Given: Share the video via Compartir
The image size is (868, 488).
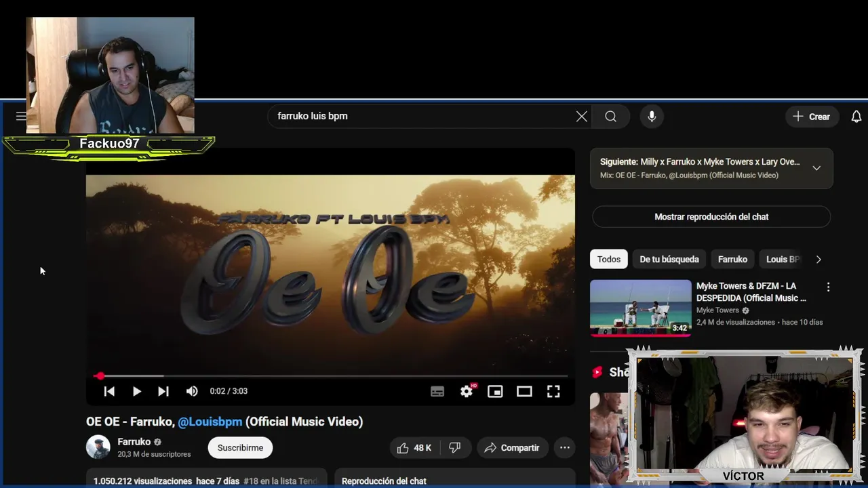Looking at the screenshot, I should click(512, 448).
